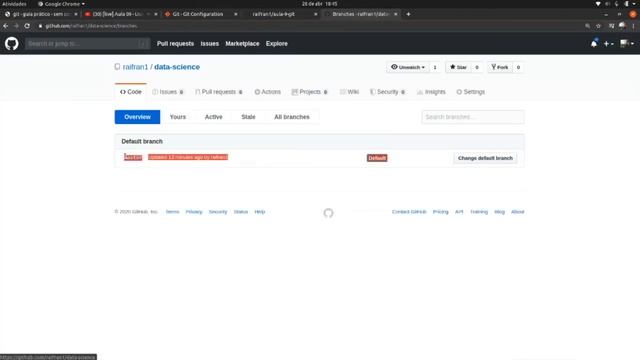Select the All branches filter
This screenshot has height=360, width=640.
click(x=292, y=117)
